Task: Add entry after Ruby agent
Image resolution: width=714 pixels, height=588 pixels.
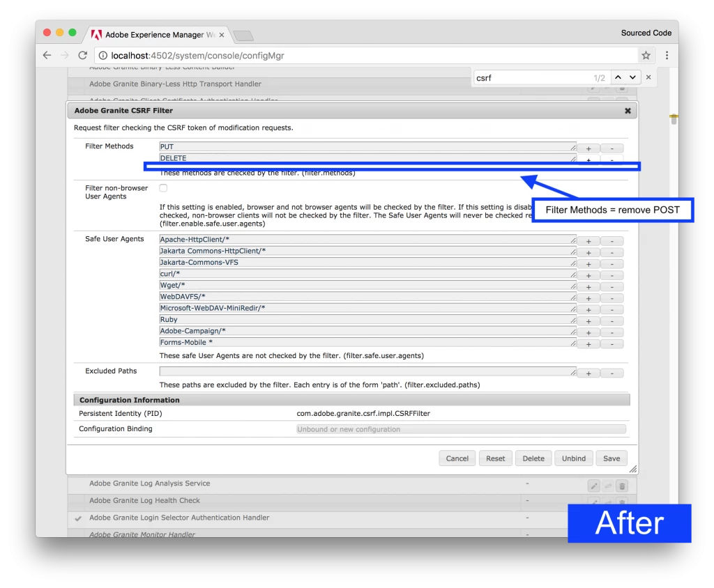Action: tap(588, 321)
